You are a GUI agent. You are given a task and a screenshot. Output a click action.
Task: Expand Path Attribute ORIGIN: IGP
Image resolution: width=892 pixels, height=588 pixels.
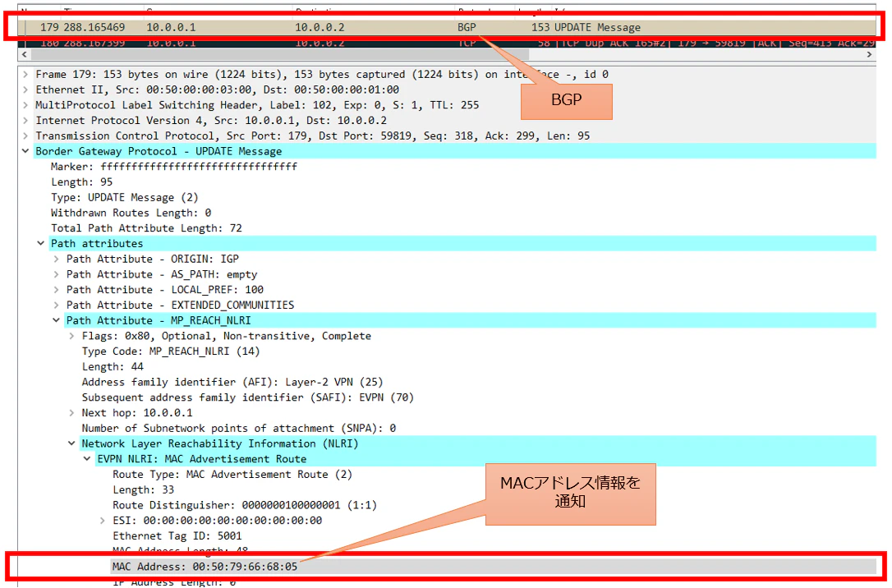pyautogui.click(x=56, y=259)
